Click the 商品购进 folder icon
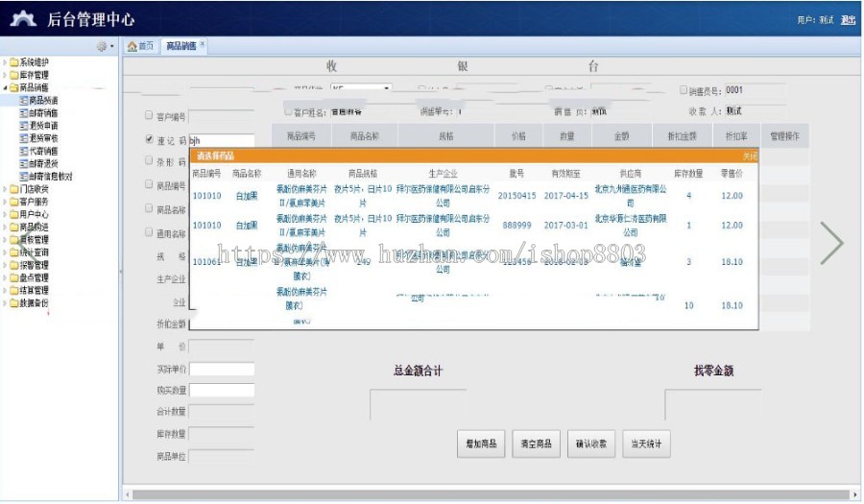 point(14,227)
